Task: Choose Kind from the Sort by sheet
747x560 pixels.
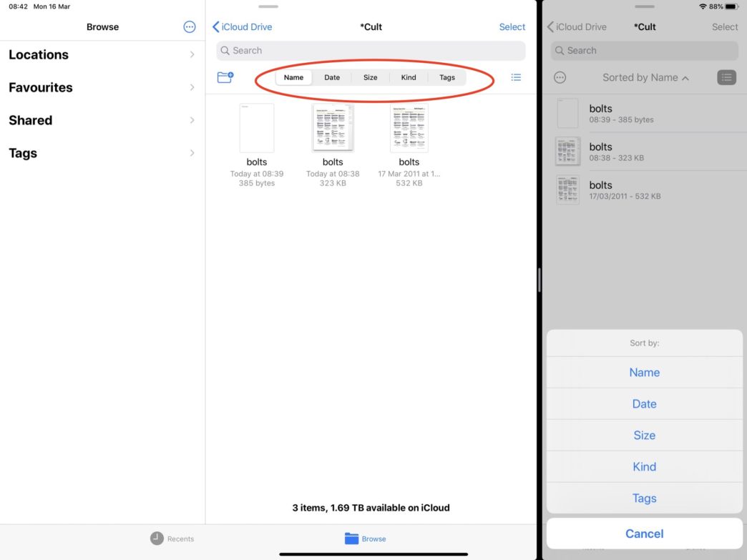Action: (643, 466)
